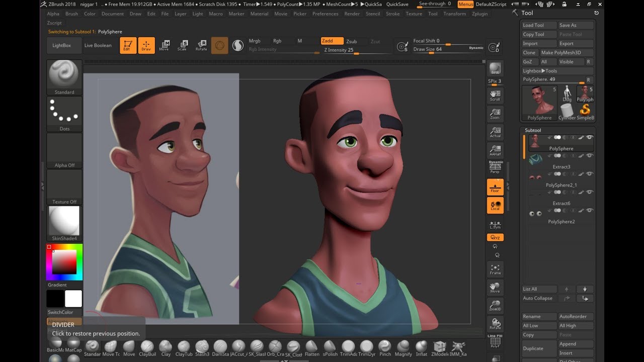This screenshot has width=644, height=362.
Task: Open the Standard brush thumbnail picker
Action: point(64,77)
